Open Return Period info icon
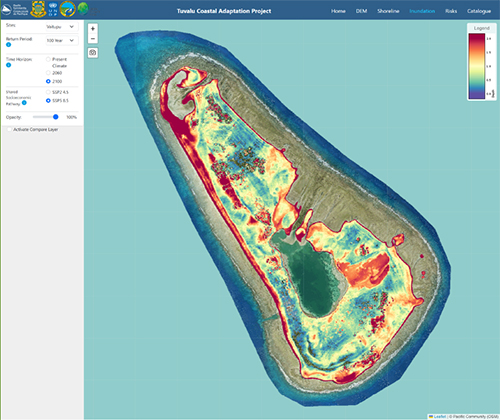Screen dimensions: 500x420 pyautogui.click(x=9, y=45)
